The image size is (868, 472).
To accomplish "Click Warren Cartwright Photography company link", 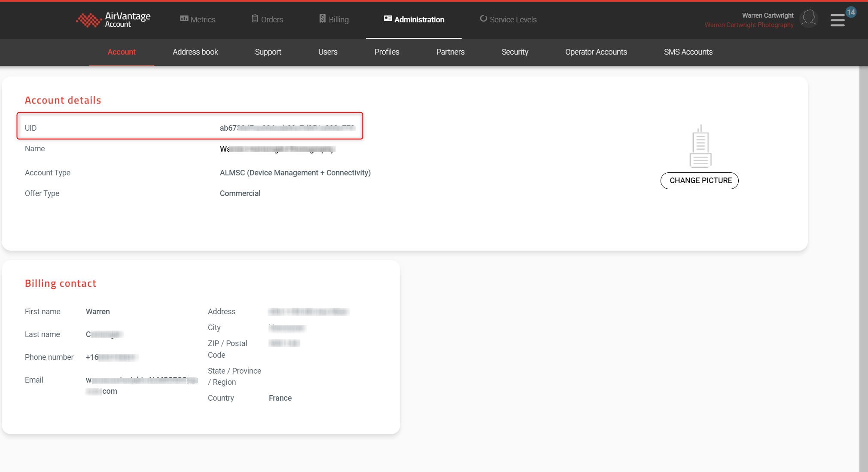I will (x=749, y=25).
